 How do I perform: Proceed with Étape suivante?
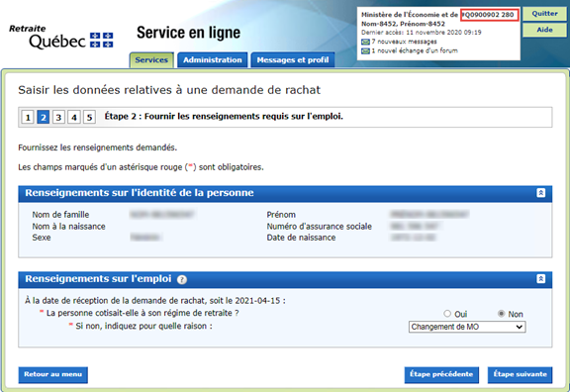click(520, 374)
